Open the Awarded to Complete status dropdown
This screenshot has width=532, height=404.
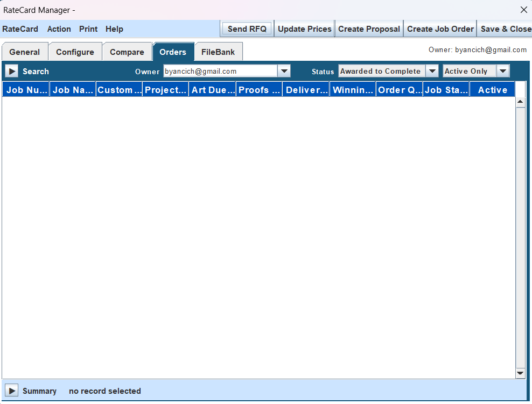coord(432,71)
